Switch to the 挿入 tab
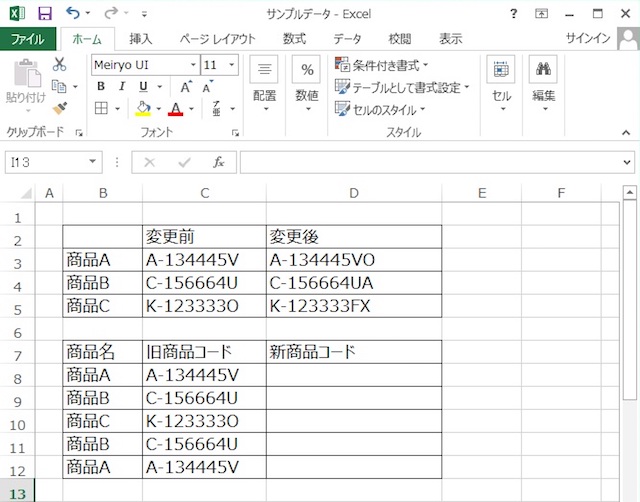This screenshot has height=502, width=640. click(x=141, y=39)
